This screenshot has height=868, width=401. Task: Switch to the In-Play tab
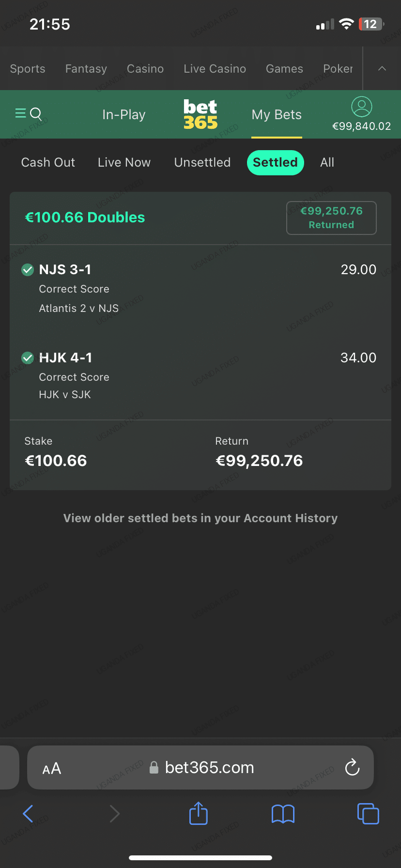coord(124,115)
